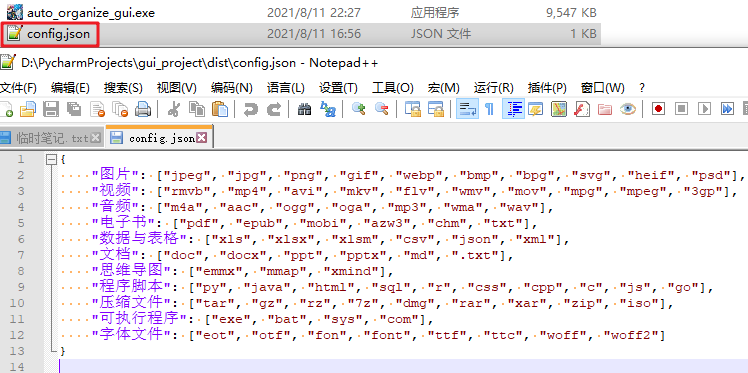Zoom in with the magnifier plus icon

358,109
